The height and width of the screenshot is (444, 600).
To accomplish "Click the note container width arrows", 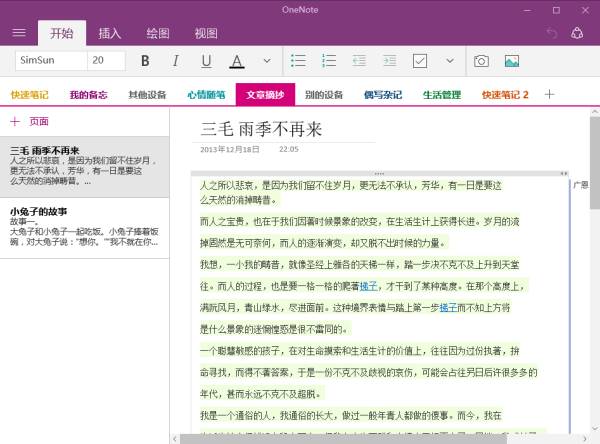I will [x=564, y=173].
